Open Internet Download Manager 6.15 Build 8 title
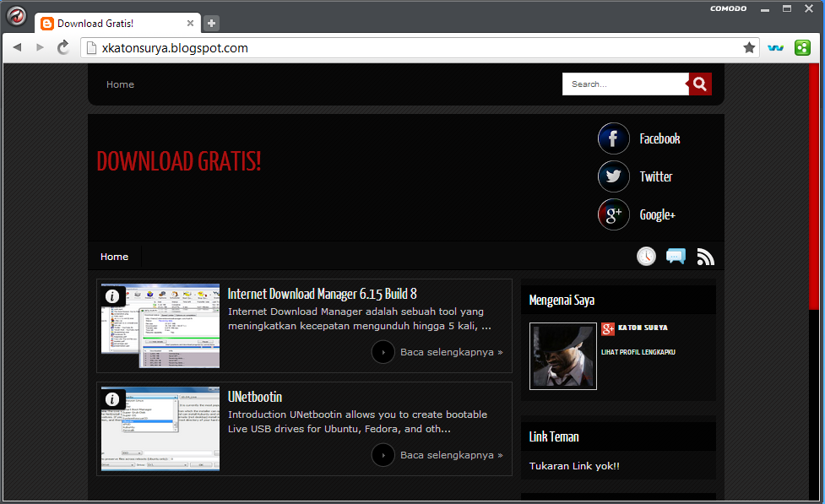 322,294
